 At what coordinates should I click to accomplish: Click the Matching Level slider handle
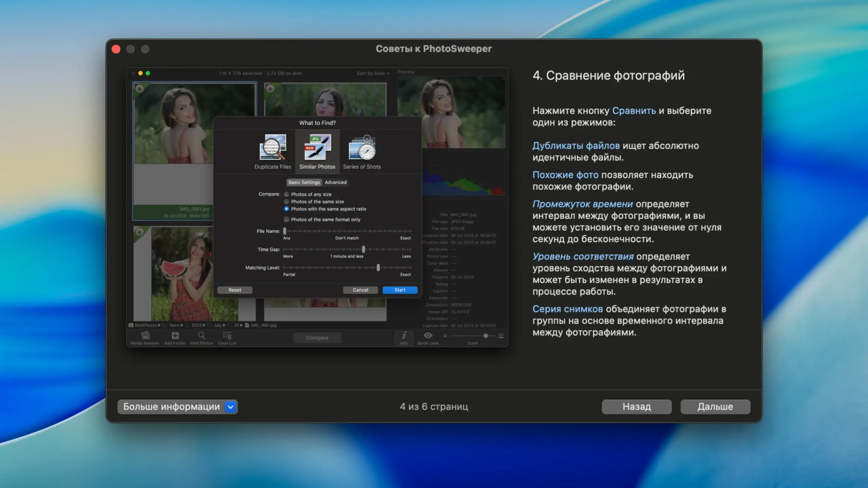tap(378, 268)
